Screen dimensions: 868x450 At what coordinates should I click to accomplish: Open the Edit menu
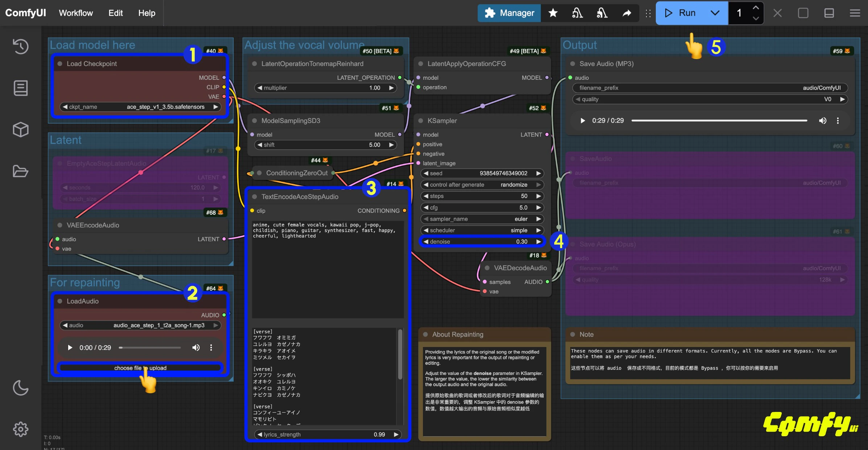pyautogui.click(x=115, y=13)
